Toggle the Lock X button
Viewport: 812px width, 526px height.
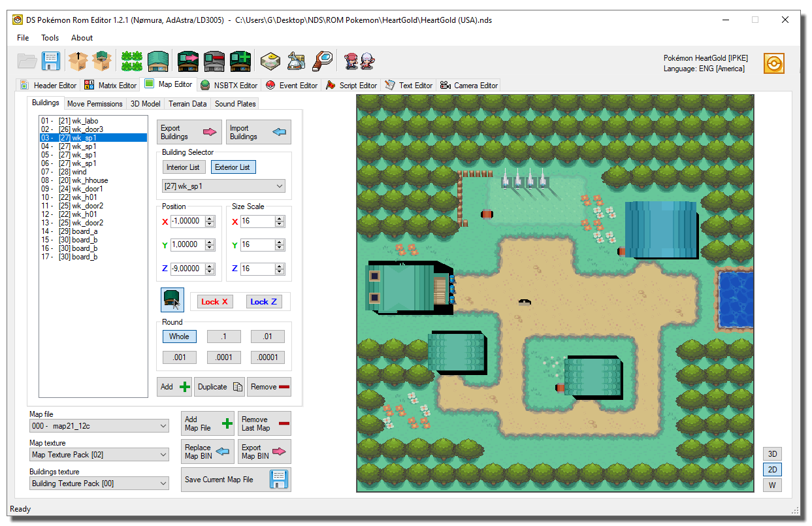point(214,301)
